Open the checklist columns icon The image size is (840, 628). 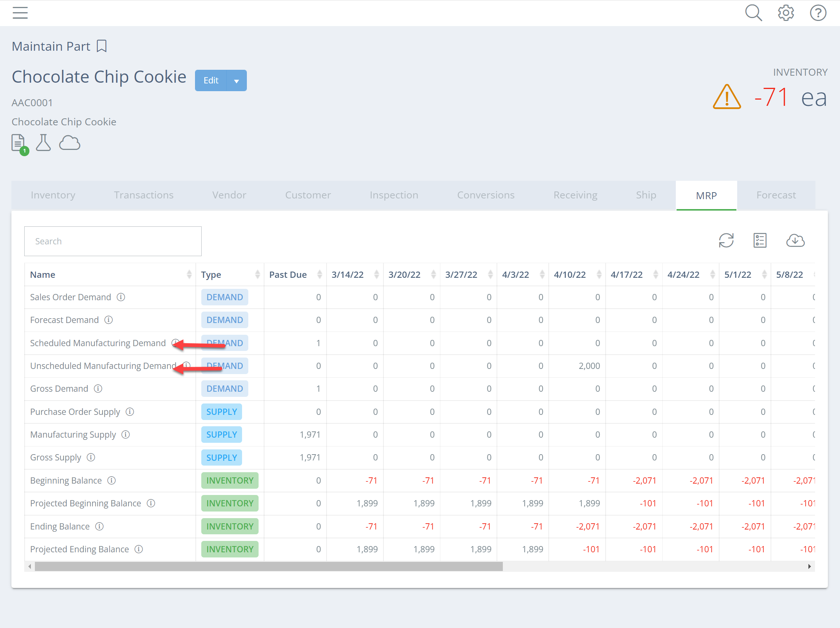pyautogui.click(x=760, y=240)
